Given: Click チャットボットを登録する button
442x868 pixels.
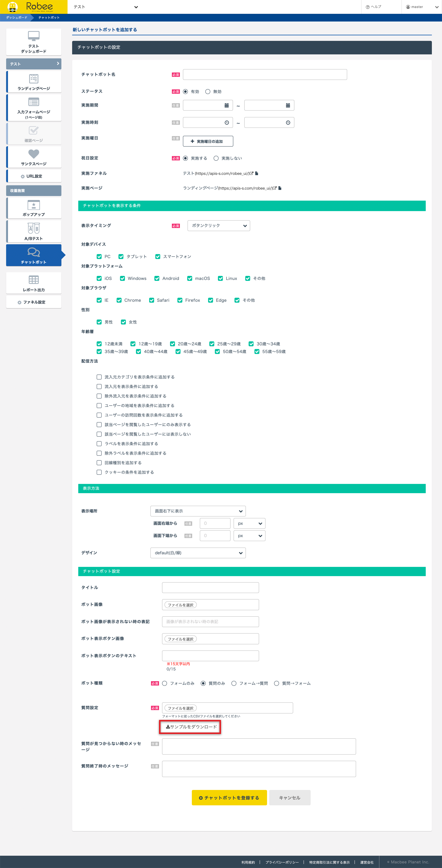Looking at the screenshot, I should [229, 798].
